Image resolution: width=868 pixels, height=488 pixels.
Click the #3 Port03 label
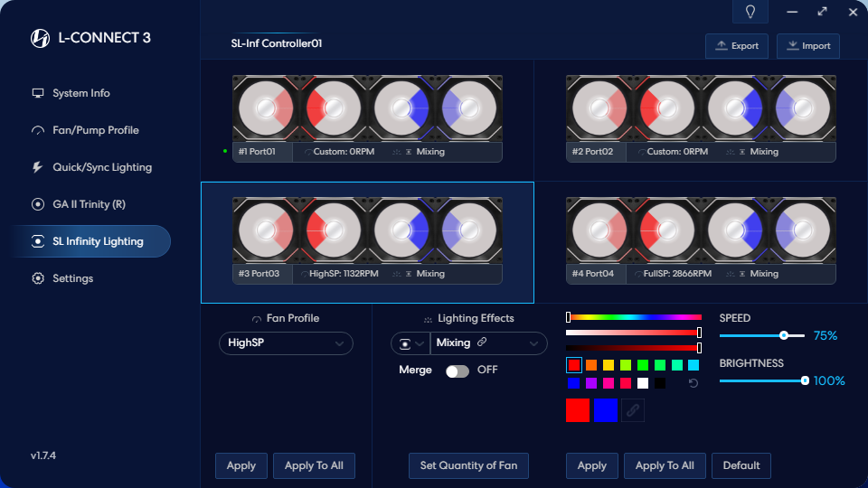(x=259, y=273)
